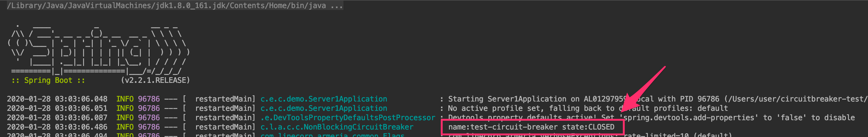Click the Starting Server1Application message
The width and height of the screenshot is (868, 137).
[507, 99]
